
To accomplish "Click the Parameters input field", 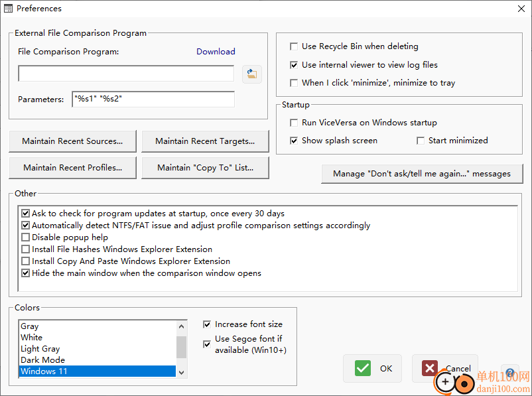I will pyautogui.click(x=153, y=99).
